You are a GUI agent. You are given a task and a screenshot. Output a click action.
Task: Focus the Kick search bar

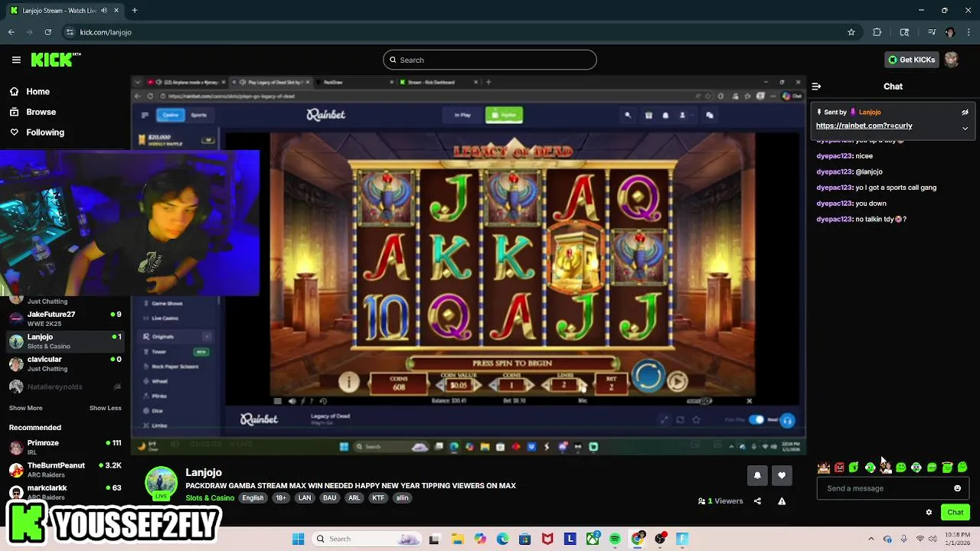[490, 60]
